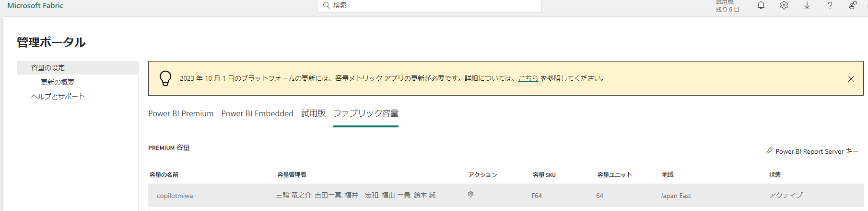Switch to the Power BI Premium tab

click(181, 113)
